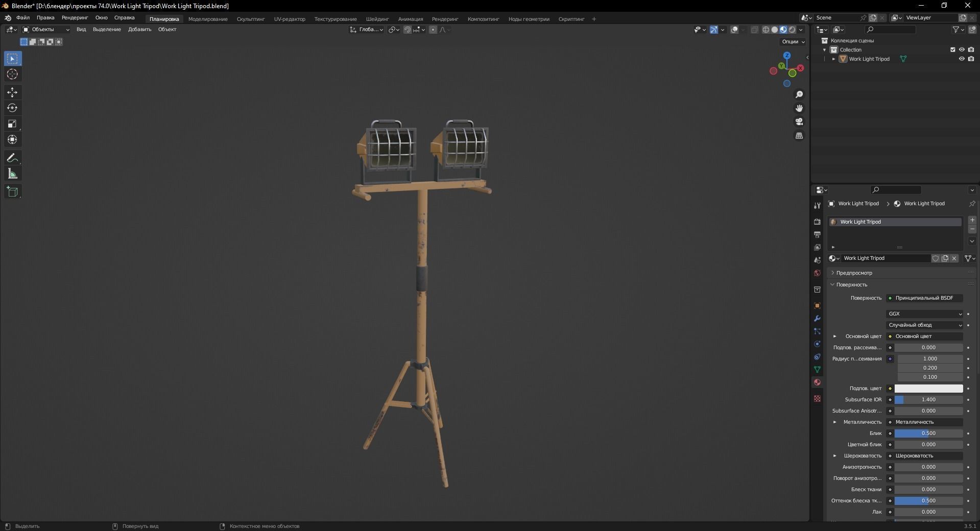Expand Work Light Tripod in outliner
This screenshot has height=531, width=980.
point(834,59)
